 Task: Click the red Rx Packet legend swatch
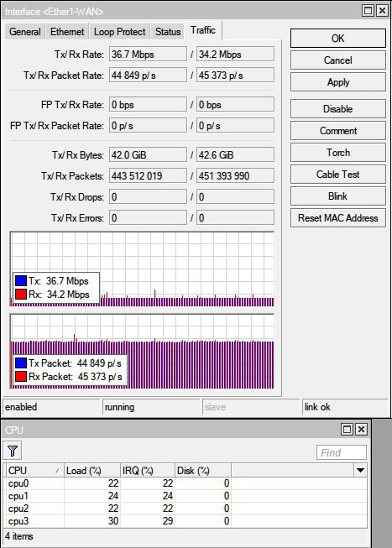pyautogui.click(x=21, y=377)
